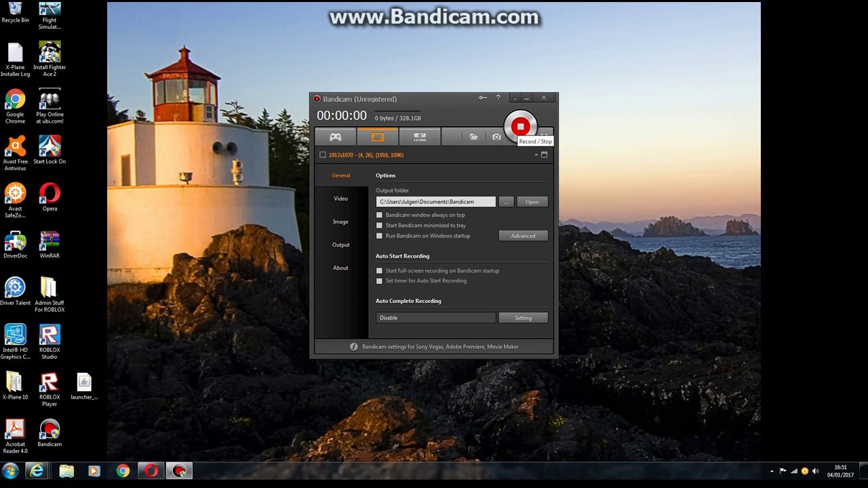Image resolution: width=868 pixels, height=488 pixels.
Task: Open Intel HD Graphics Control desktop icon
Action: [x=15, y=342]
